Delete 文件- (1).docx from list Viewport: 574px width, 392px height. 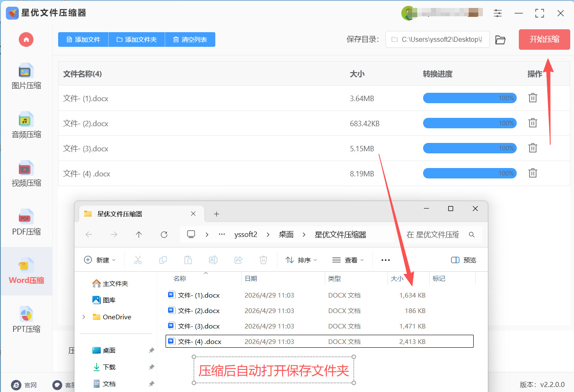[x=533, y=98]
